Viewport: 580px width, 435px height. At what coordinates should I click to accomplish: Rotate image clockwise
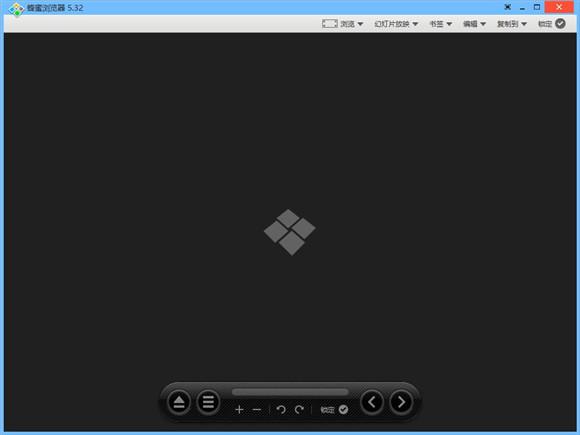pyautogui.click(x=299, y=409)
